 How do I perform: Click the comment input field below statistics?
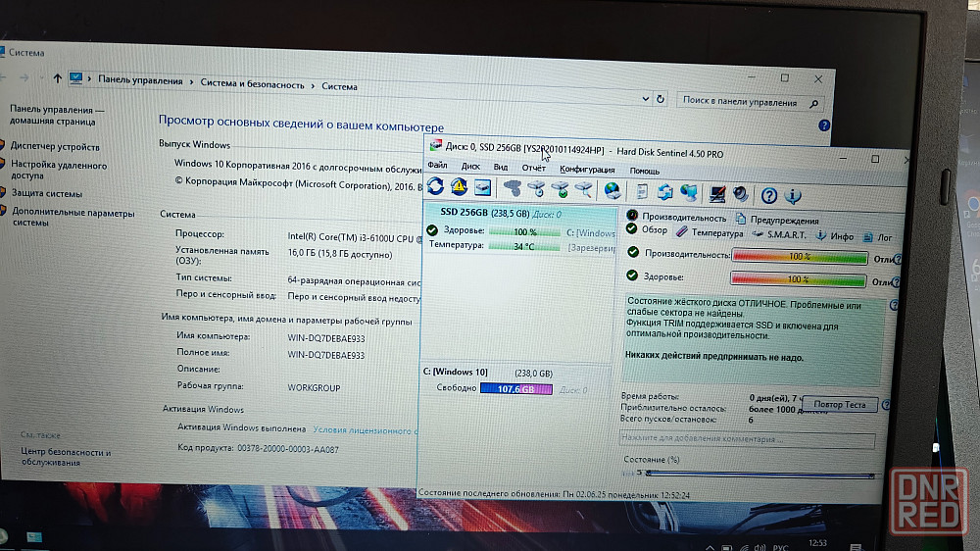point(747,439)
